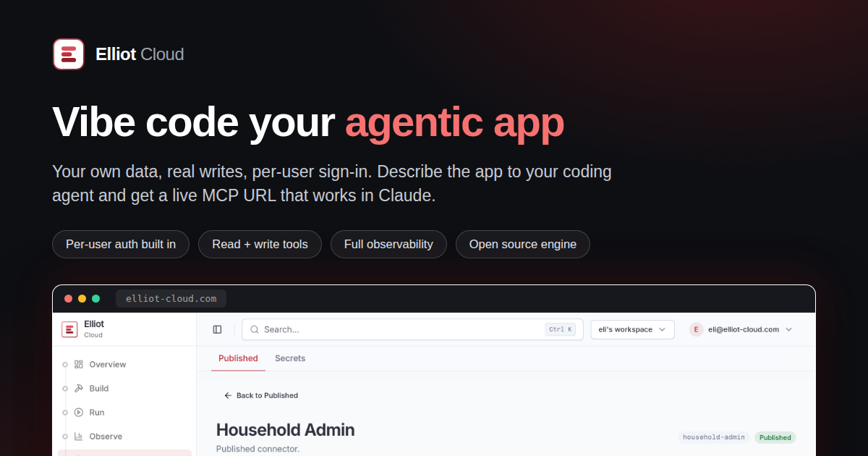Click the Read + write tools pill
Screen dimensions: 868x456
tap(260, 244)
